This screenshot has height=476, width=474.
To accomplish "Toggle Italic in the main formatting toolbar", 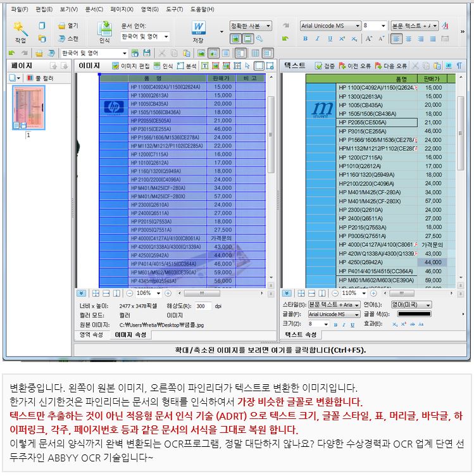I will [x=318, y=39].
